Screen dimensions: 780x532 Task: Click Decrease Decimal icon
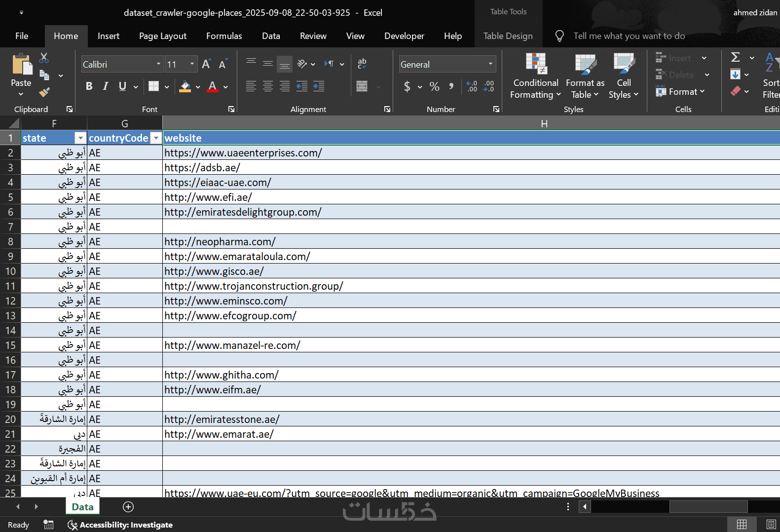(x=489, y=86)
